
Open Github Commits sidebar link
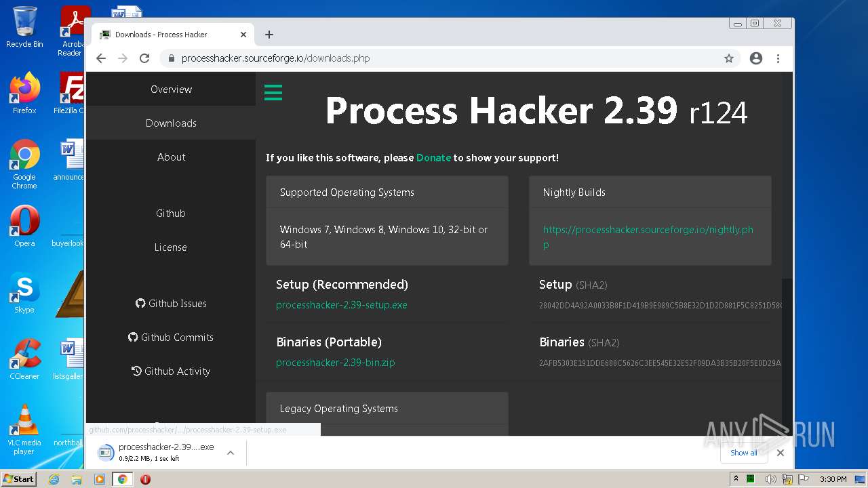(171, 338)
